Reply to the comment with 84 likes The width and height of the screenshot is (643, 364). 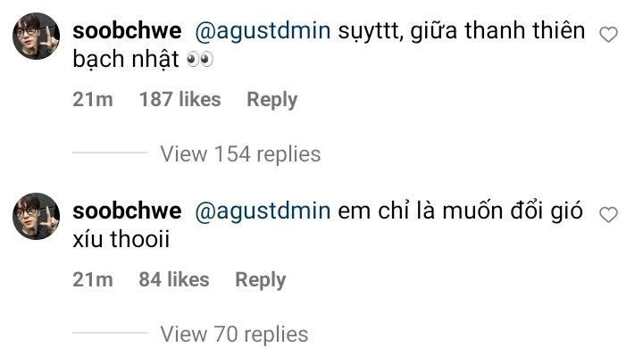click(260, 279)
